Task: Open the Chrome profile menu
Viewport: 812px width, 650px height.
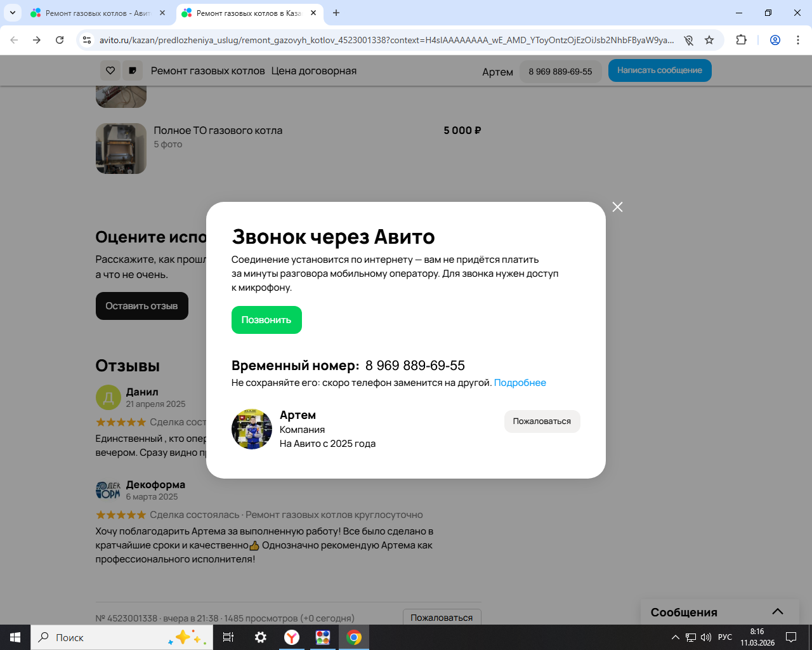Action: 775,40
